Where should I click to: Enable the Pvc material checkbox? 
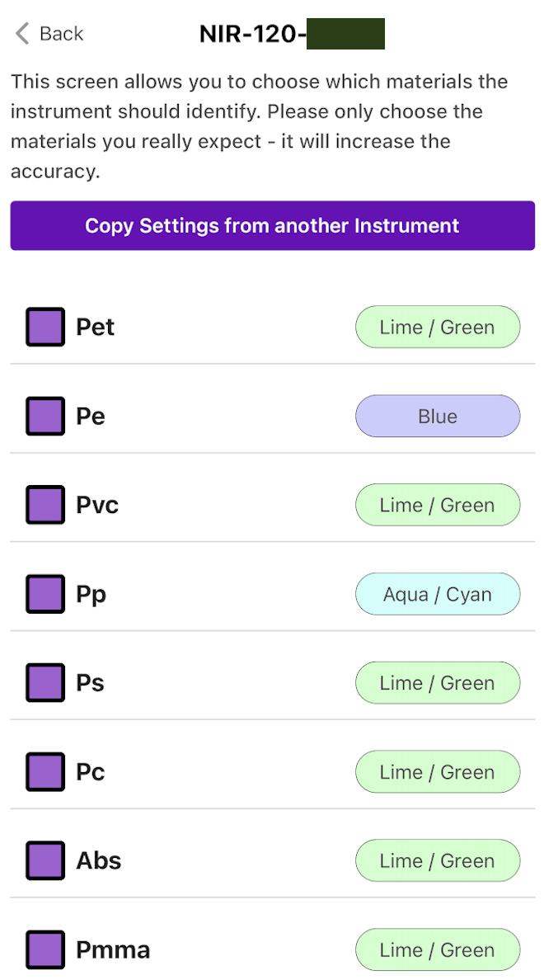45,505
